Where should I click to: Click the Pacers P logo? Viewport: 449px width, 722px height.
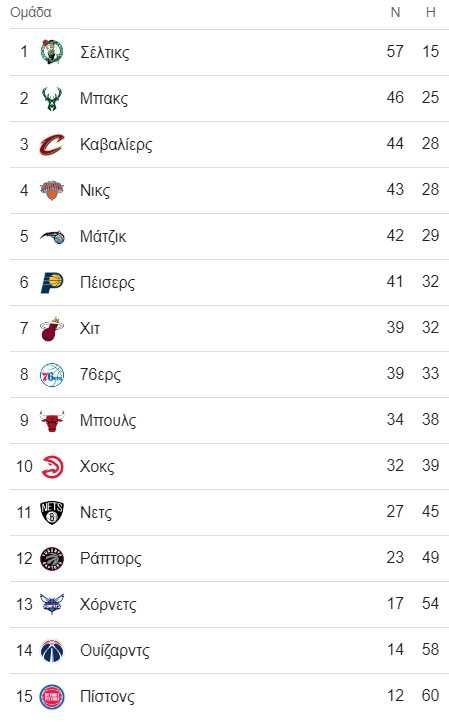52,282
